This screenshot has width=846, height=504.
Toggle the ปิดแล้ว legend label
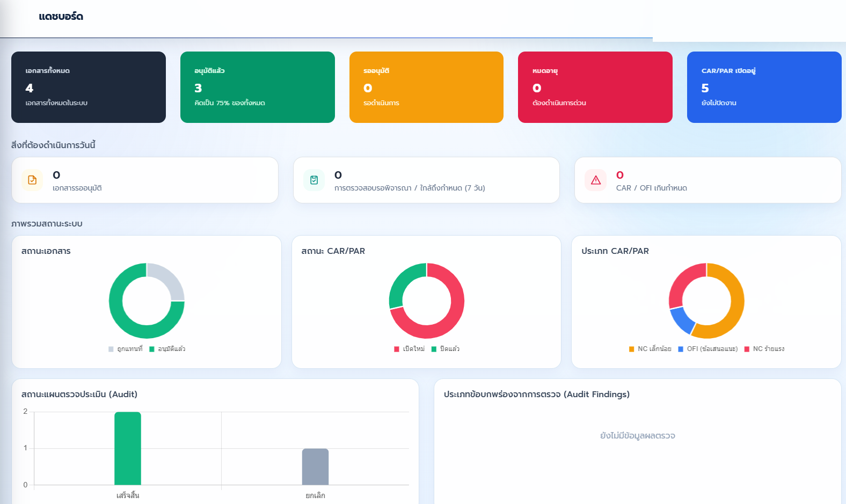(x=450, y=349)
